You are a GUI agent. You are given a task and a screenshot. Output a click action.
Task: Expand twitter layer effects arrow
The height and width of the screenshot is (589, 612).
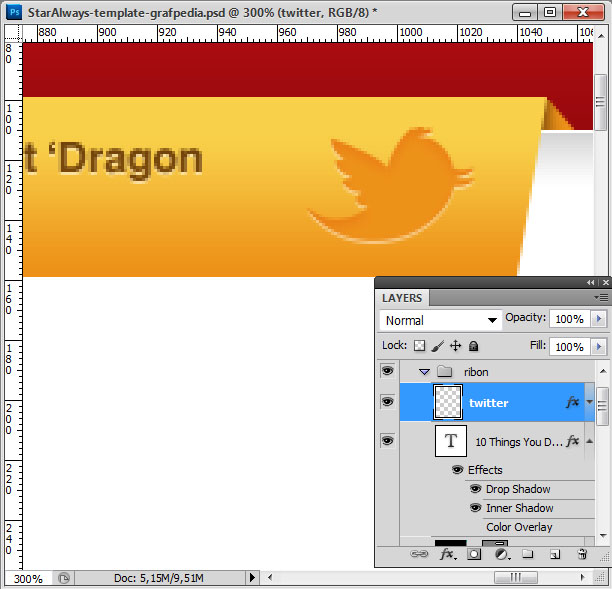pyautogui.click(x=590, y=402)
